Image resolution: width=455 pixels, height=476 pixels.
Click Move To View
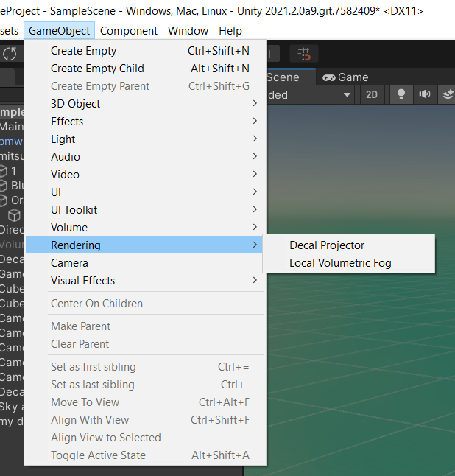tap(145, 402)
